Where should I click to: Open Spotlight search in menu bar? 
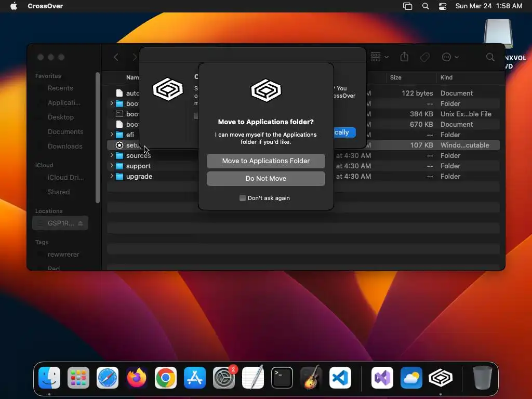tap(425, 6)
